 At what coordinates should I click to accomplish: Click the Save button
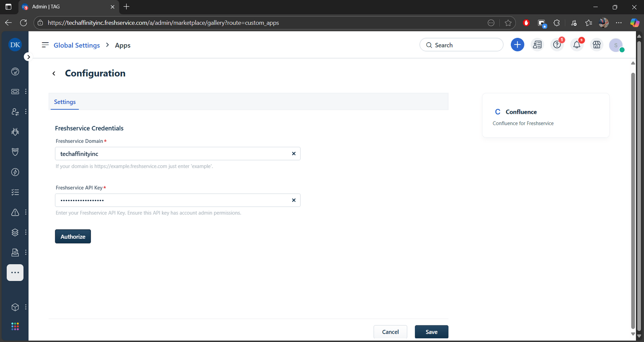point(431,332)
